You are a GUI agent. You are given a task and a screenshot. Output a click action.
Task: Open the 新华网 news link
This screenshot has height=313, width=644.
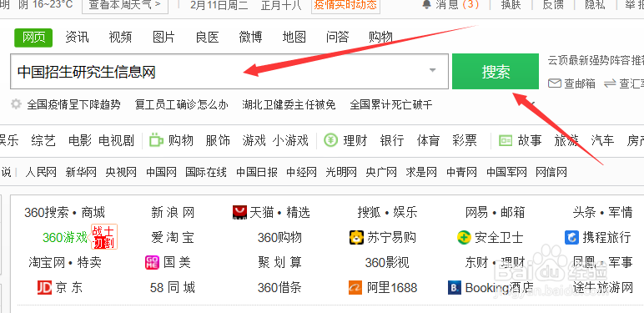[81, 172]
